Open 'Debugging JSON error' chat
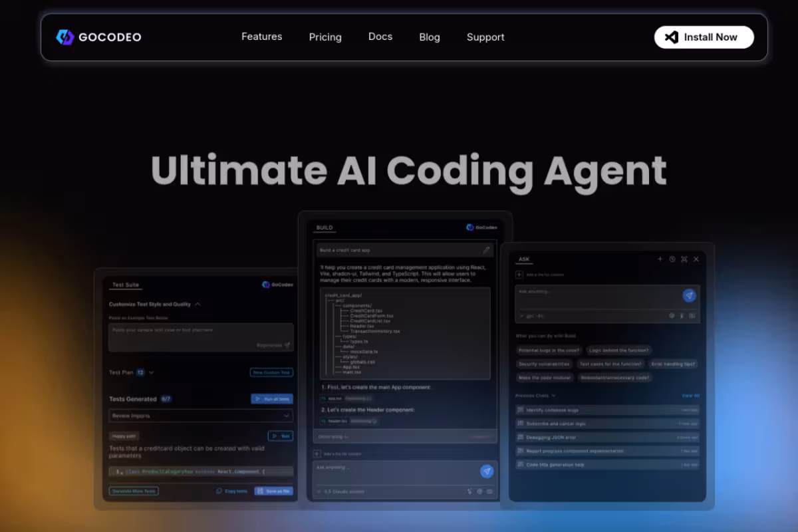 click(607, 438)
